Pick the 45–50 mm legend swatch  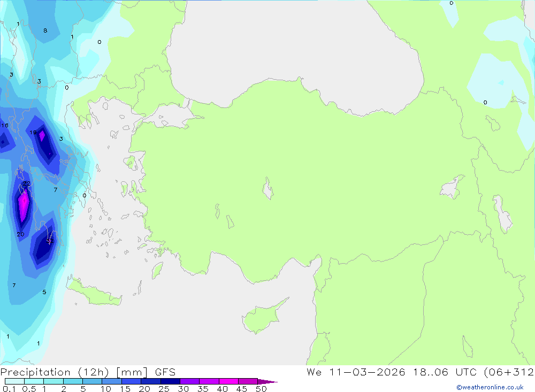248,381
